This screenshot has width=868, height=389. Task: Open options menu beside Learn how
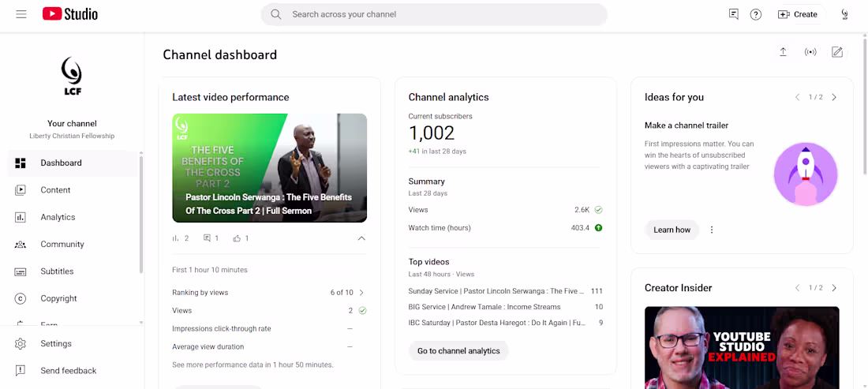(x=712, y=230)
